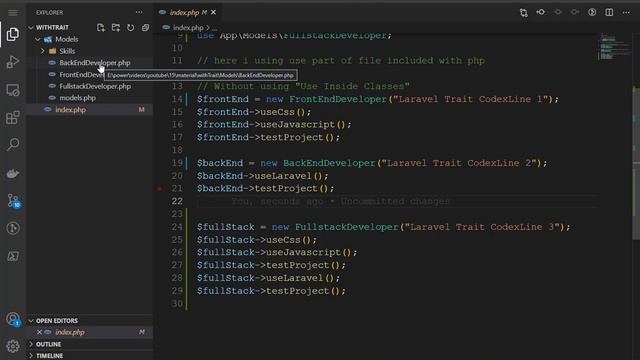The image size is (640, 360).
Task: Click "$fullStack->useJavascript();" on line 26
Action: 277,253
